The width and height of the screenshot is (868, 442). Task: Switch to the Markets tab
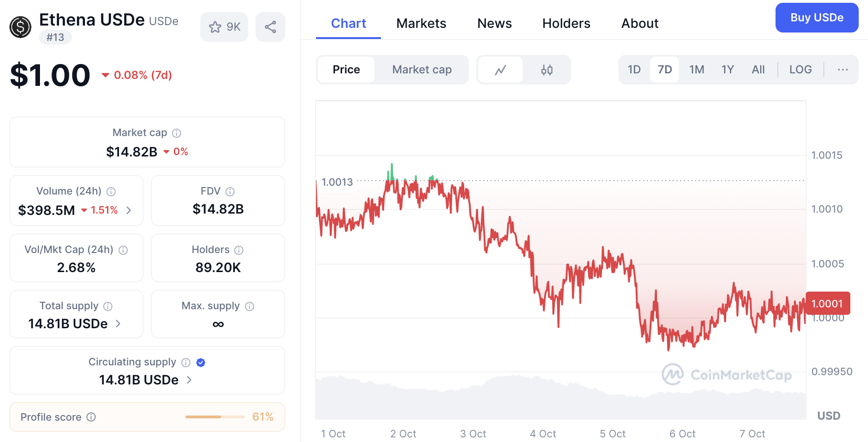pyautogui.click(x=421, y=23)
